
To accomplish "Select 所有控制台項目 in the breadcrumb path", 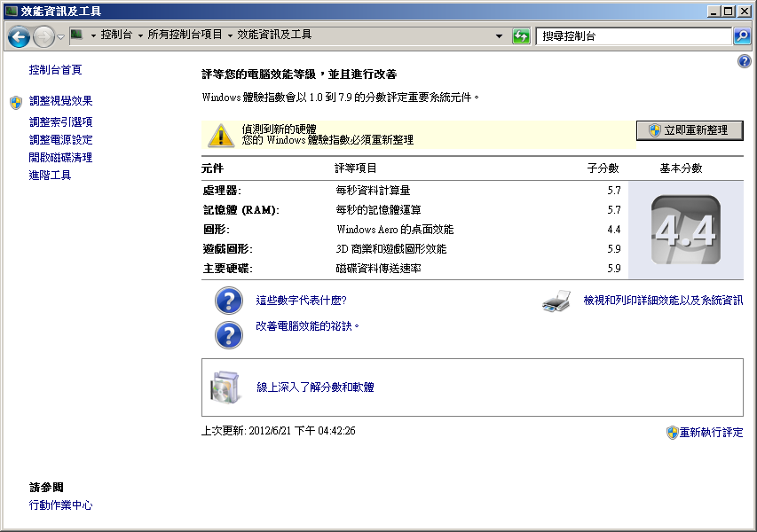I will click(185, 35).
